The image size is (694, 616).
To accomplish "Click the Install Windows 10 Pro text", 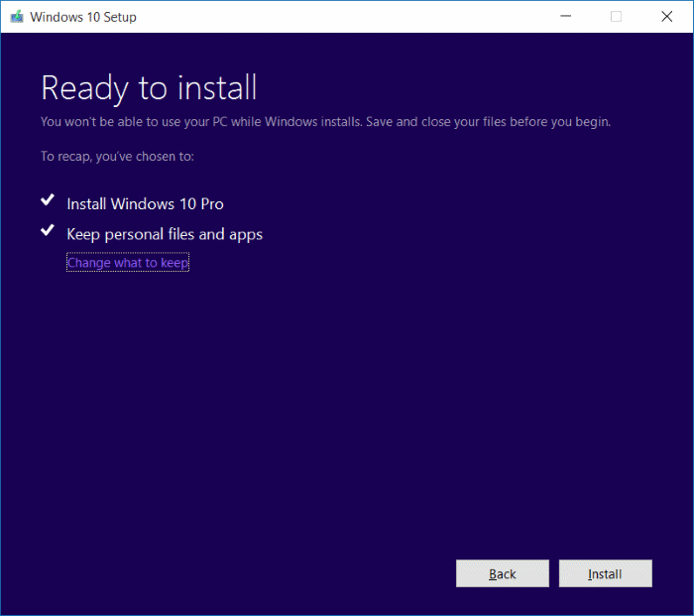I will click(145, 204).
